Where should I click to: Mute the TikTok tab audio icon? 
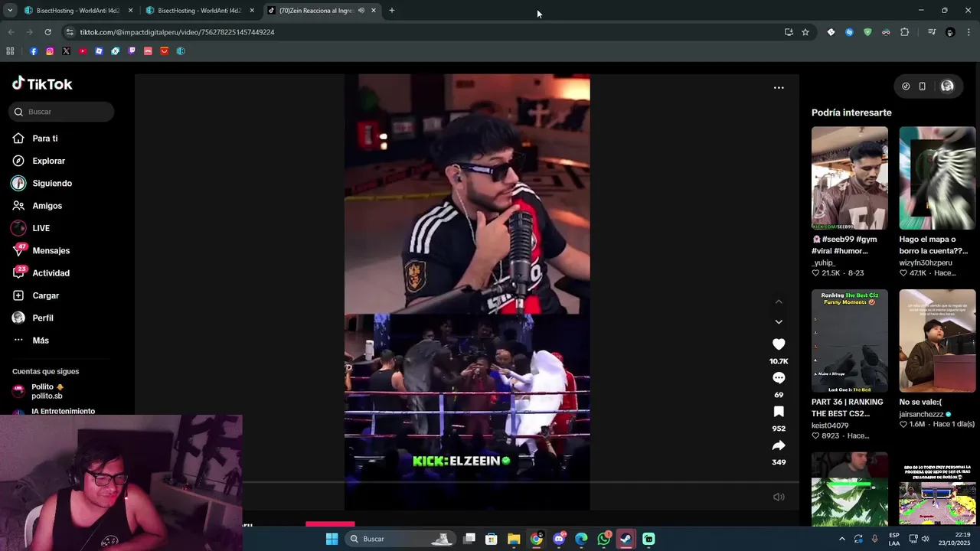(x=361, y=11)
